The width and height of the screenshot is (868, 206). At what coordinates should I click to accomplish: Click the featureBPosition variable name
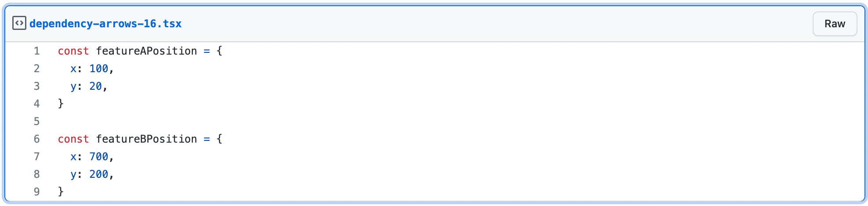point(146,139)
